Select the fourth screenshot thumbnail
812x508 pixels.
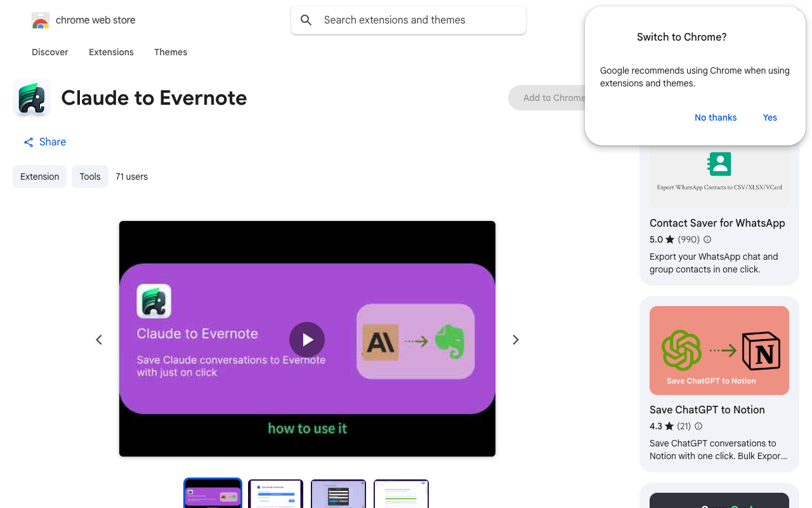point(401,494)
